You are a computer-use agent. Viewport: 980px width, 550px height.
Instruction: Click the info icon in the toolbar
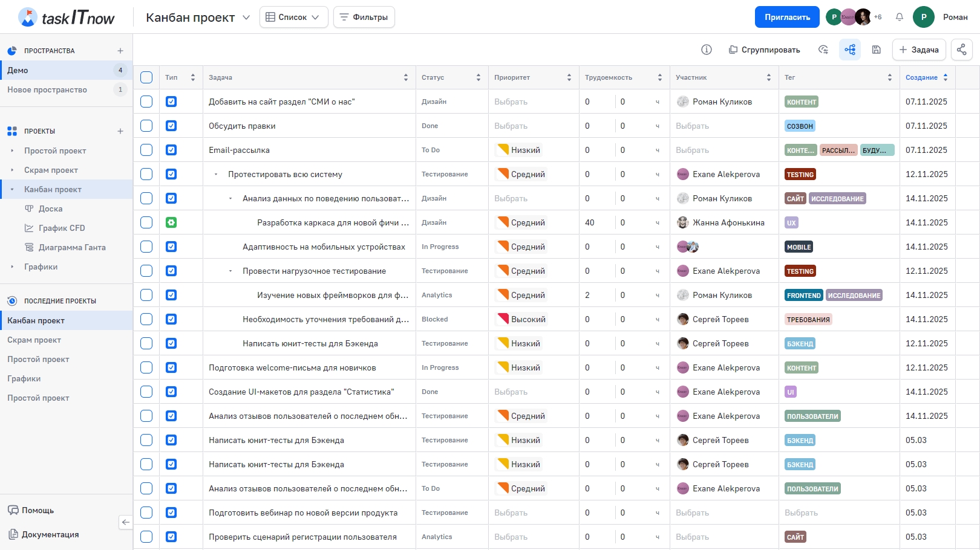pyautogui.click(x=706, y=50)
